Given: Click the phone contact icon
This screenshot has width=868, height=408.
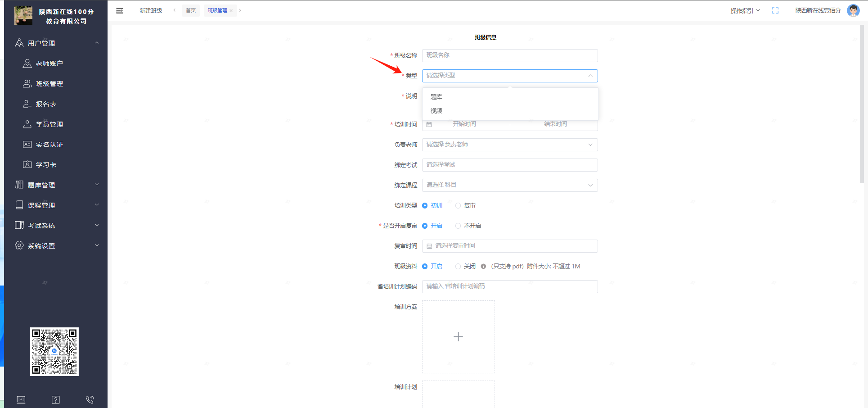Looking at the screenshot, I should click(x=90, y=399).
